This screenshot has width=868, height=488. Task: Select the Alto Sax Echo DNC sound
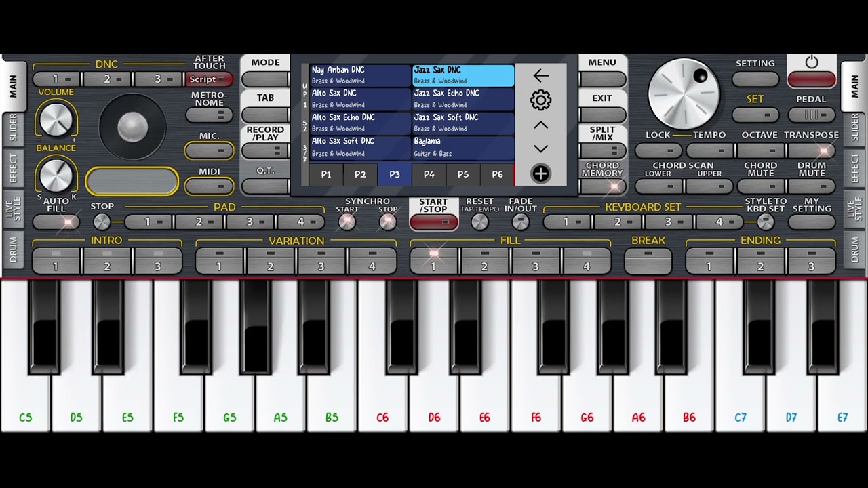click(360, 123)
